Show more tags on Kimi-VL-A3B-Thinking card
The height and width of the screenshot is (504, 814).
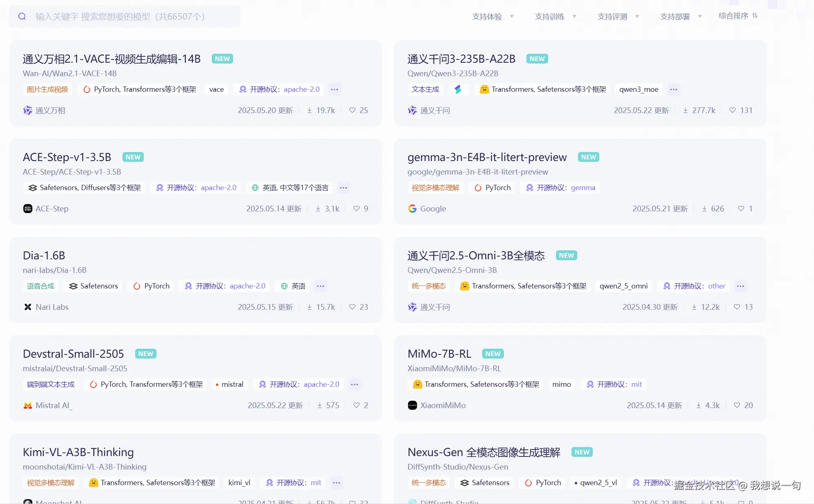pyautogui.click(x=336, y=483)
